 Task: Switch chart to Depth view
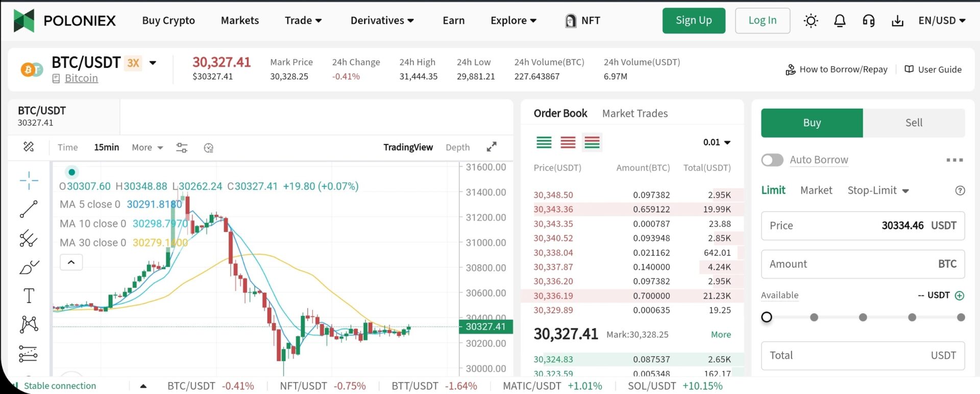457,147
